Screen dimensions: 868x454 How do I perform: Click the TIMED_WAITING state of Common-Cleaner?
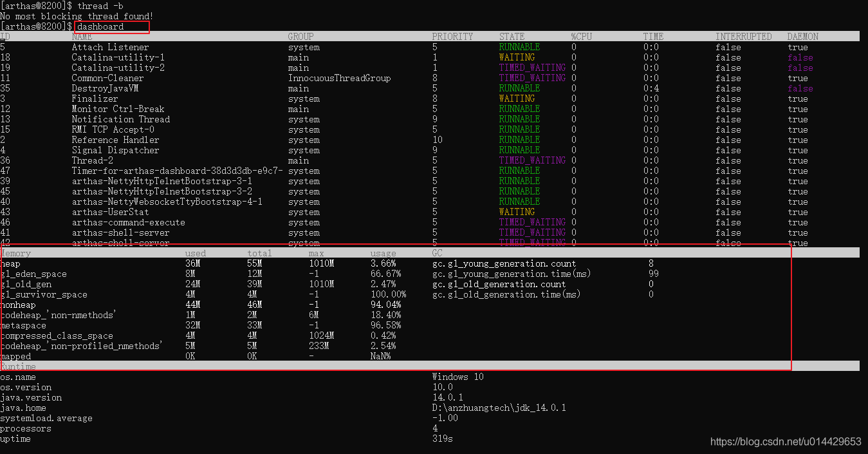[532, 78]
